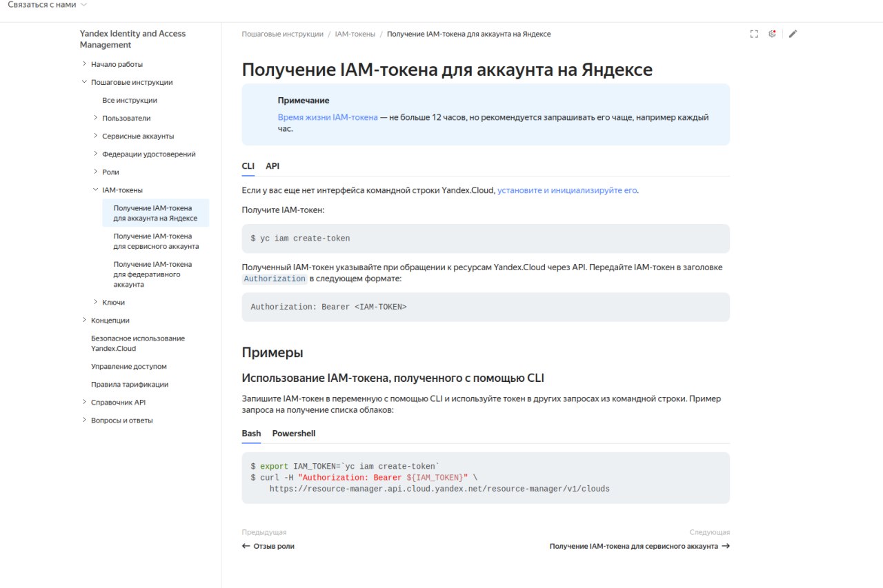Click the Получите IAM-токен: text line
Image resolution: width=883 pixels, height=588 pixels.
(x=283, y=210)
